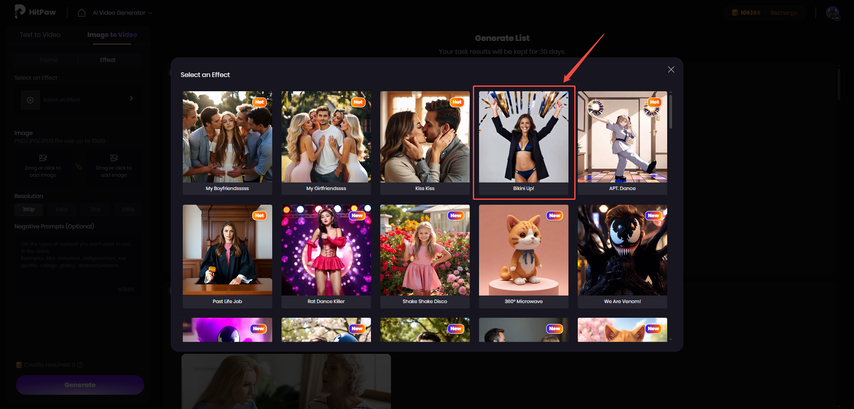Image resolution: width=854 pixels, height=409 pixels.
Task: Choose the first Resolution option
Action: click(28, 209)
